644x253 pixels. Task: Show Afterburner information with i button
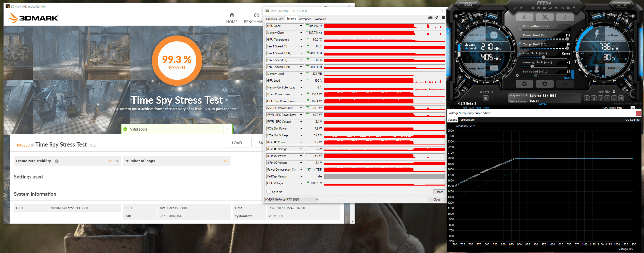pos(565,17)
